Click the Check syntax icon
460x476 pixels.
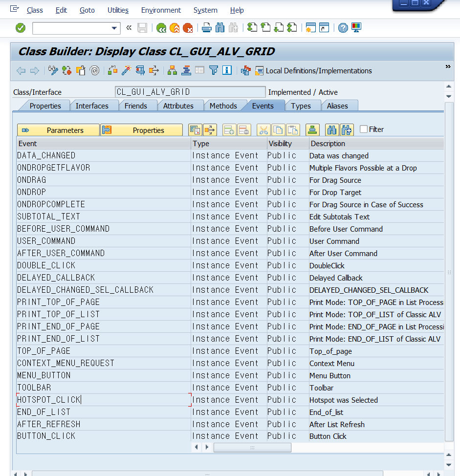pos(112,71)
